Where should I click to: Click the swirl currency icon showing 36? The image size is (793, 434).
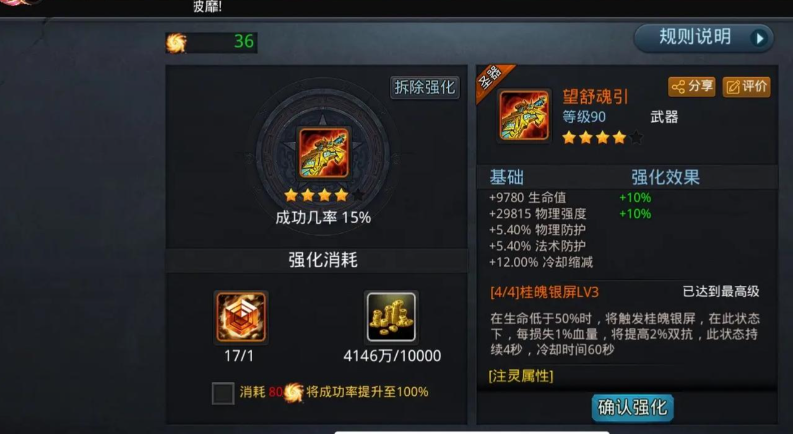click(177, 42)
